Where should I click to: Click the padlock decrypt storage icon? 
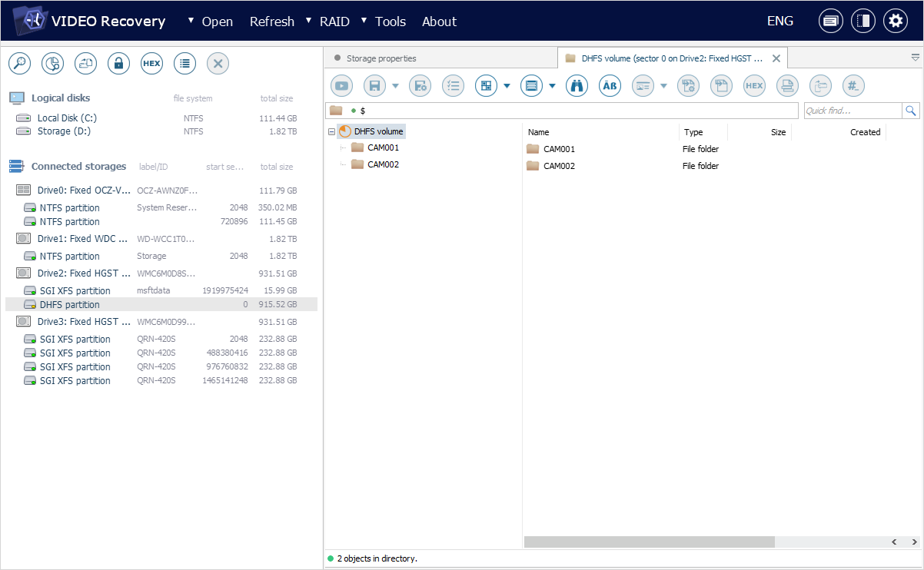118,64
